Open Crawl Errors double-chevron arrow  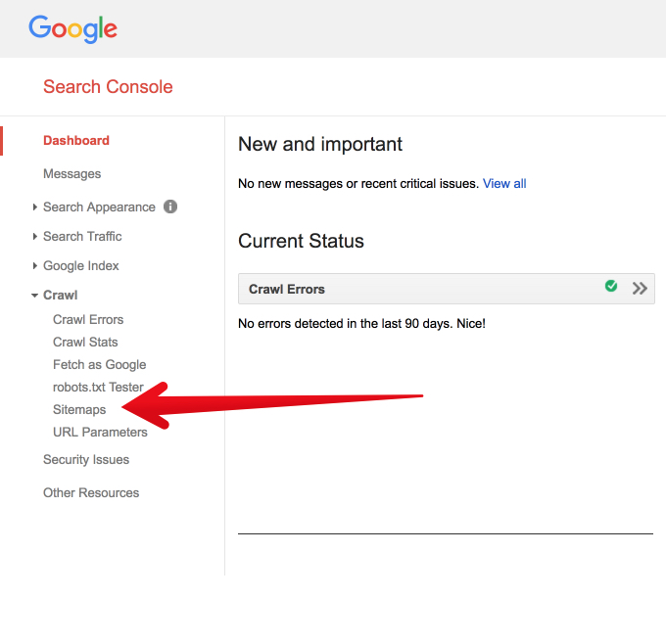click(640, 289)
